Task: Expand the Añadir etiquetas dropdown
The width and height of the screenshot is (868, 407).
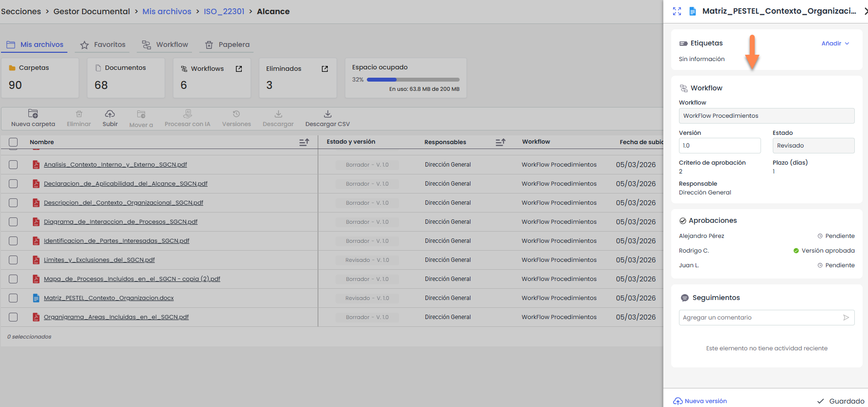Action: click(x=835, y=43)
